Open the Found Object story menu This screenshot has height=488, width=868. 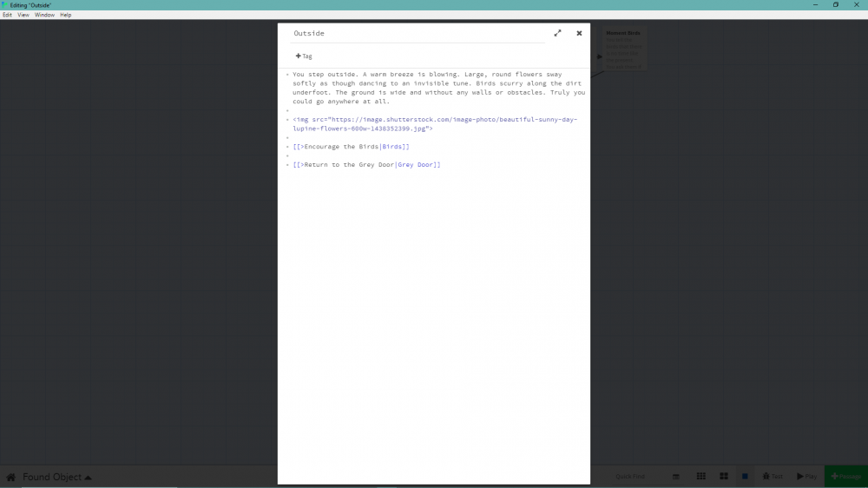[x=57, y=477]
